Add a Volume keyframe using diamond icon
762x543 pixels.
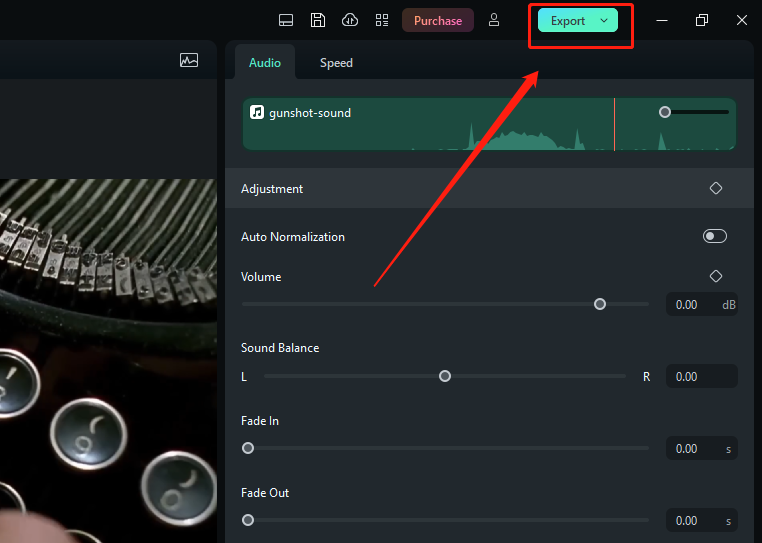point(716,276)
